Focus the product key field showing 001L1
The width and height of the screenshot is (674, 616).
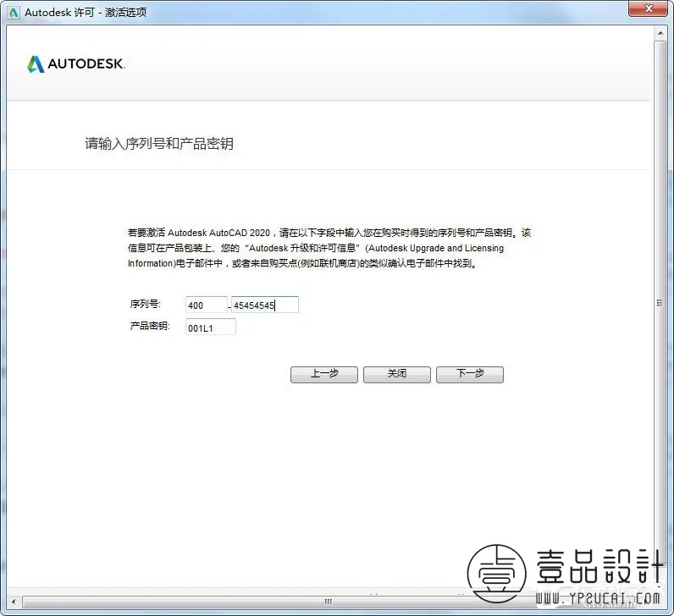pyautogui.click(x=211, y=327)
